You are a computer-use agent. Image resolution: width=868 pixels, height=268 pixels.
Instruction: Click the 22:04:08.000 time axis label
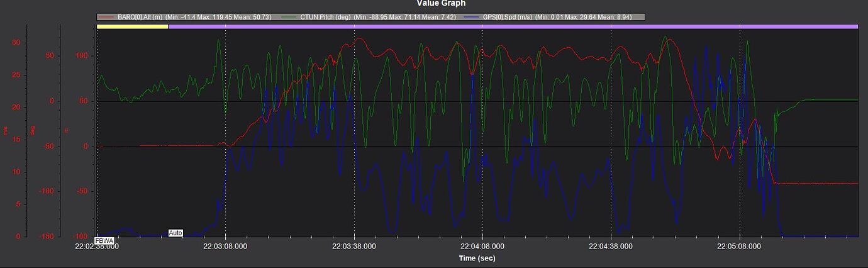(482, 247)
